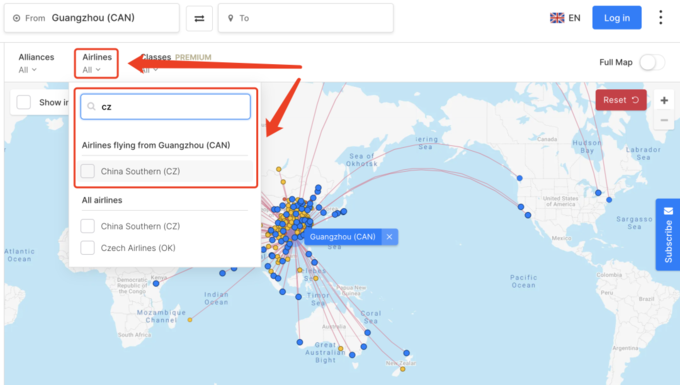Check China Southern (CZ) under flying from Guangzhou
This screenshot has height=385, width=680.
pos(88,171)
